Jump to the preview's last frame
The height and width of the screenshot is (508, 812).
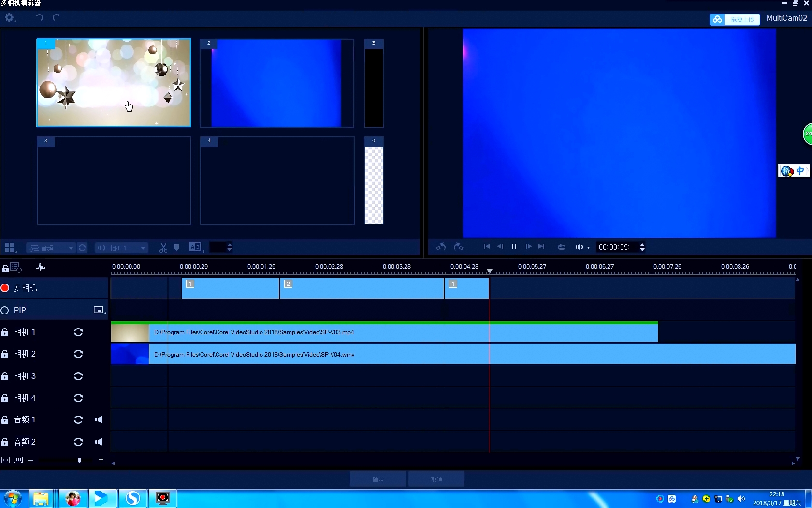point(541,247)
